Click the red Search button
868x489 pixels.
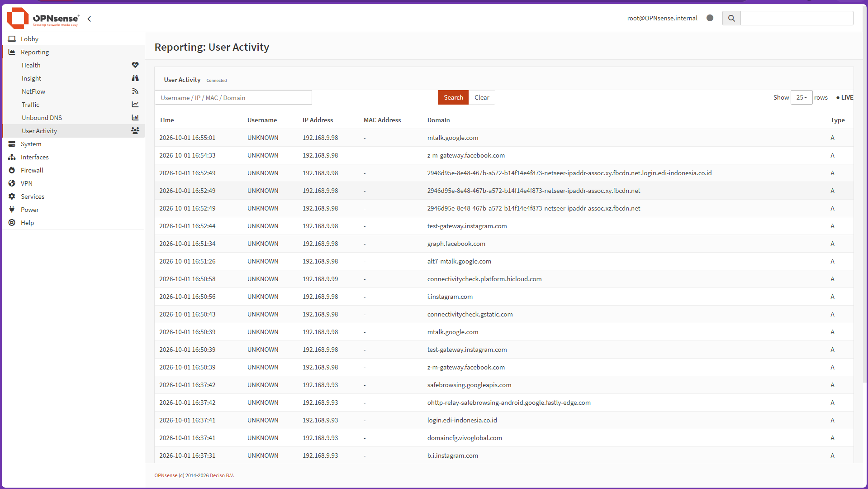(x=453, y=97)
